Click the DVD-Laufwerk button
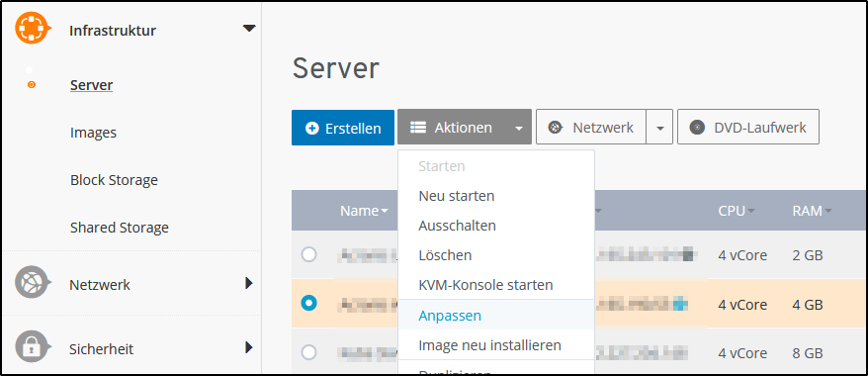 click(747, 128)
